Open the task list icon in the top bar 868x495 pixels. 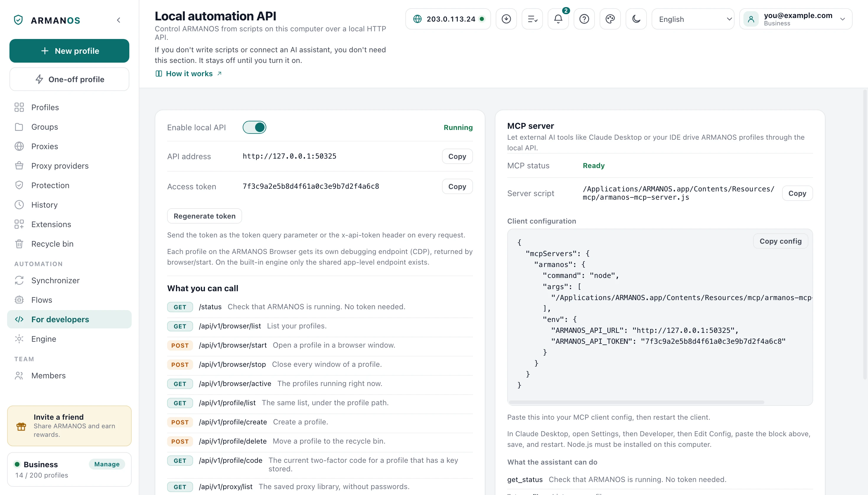[532, 19]
